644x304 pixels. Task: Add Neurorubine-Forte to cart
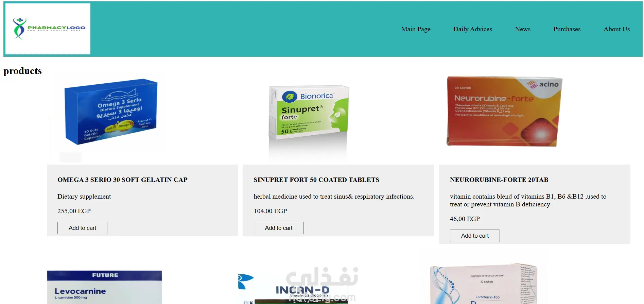click(x=475, y=236)
